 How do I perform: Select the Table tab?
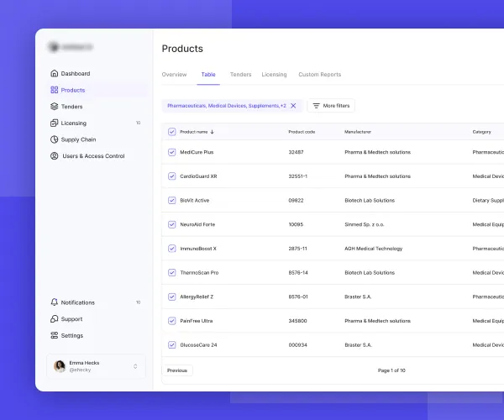(x=208, y=75)
